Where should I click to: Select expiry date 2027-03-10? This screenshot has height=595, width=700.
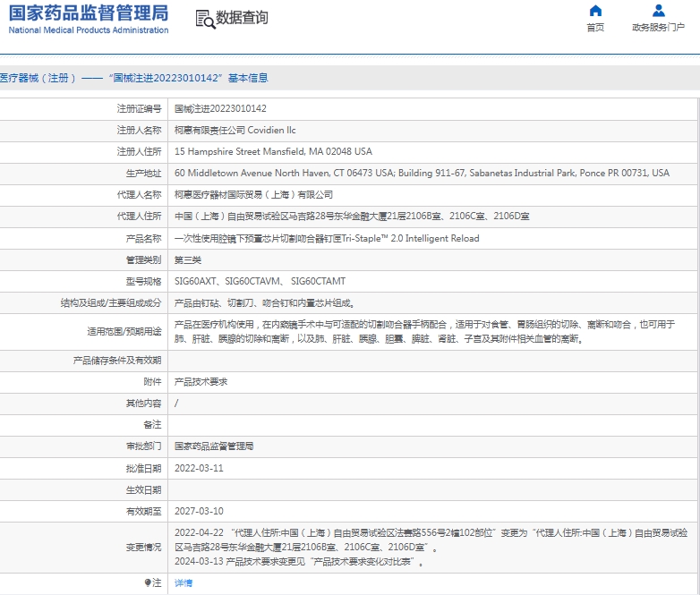click(199, 511)
